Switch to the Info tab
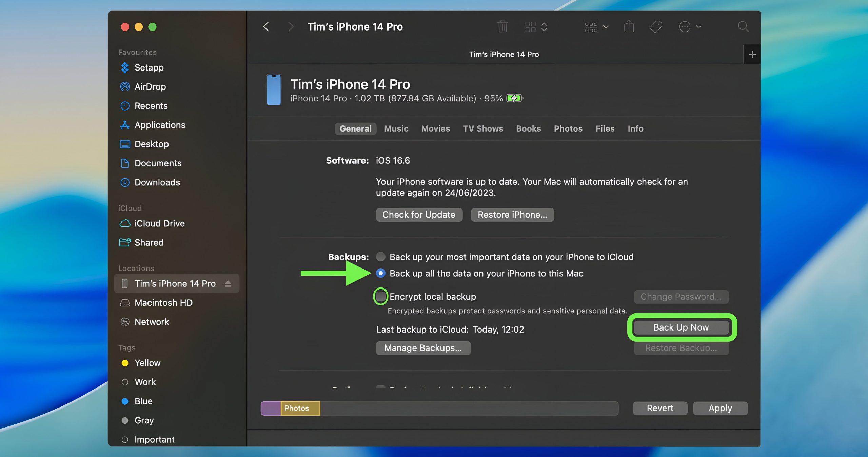The height and width of the screenshot is (457, 868). pyautogui.click(x=635, y=128)
